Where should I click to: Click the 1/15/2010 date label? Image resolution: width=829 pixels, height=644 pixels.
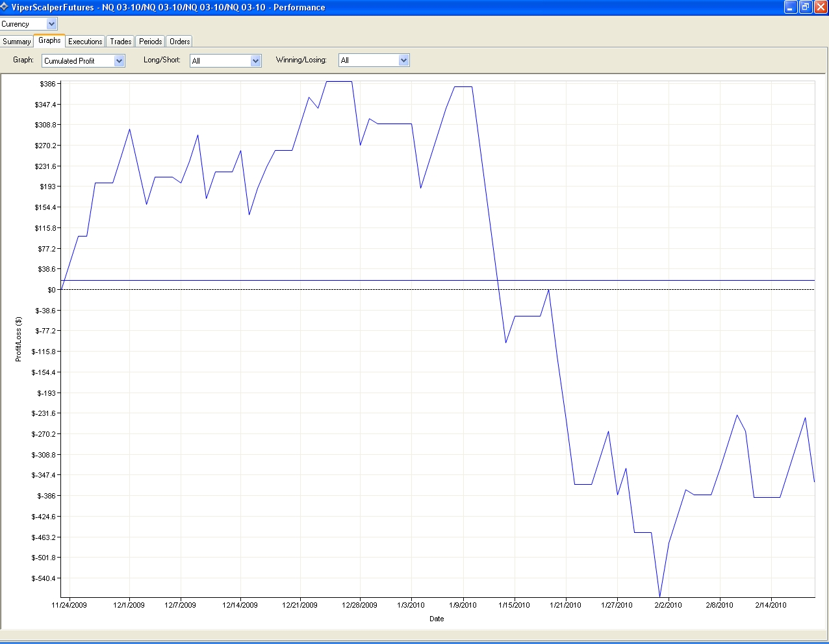[x=515, y=605]
